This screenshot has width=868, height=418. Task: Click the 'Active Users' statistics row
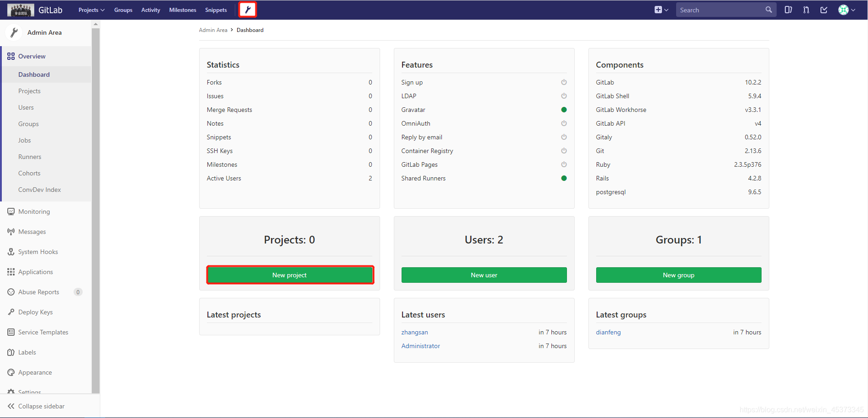(289, 178)
